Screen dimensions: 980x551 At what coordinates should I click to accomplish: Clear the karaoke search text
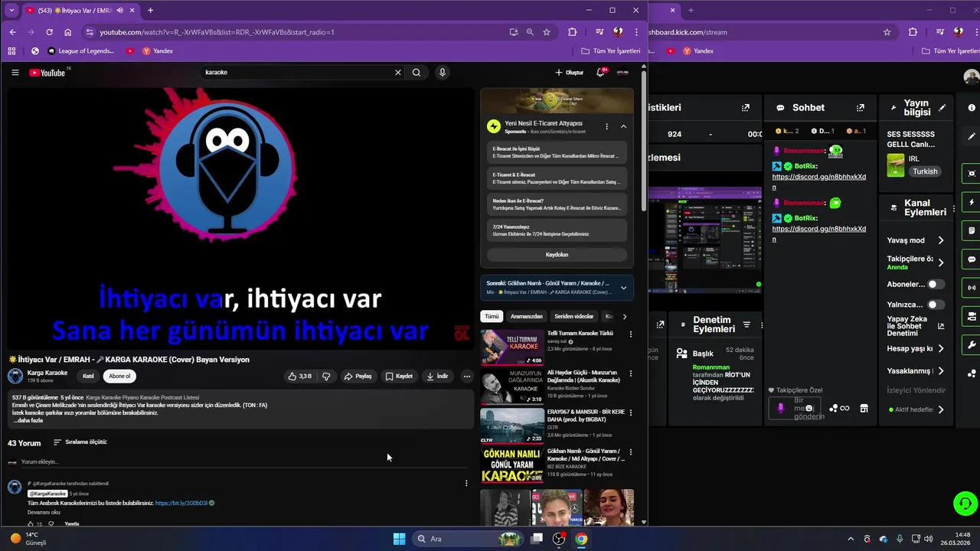(397, 73)
